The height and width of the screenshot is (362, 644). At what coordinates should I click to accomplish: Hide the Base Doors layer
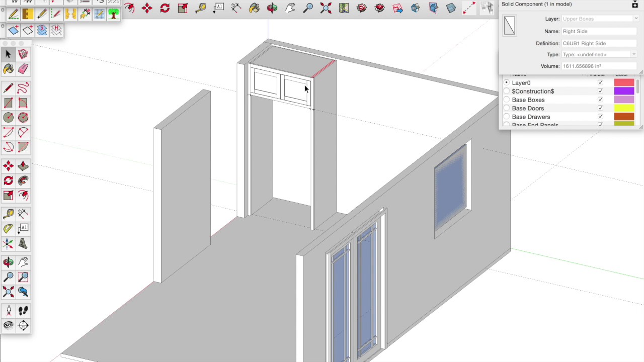[x=600, y=108]
